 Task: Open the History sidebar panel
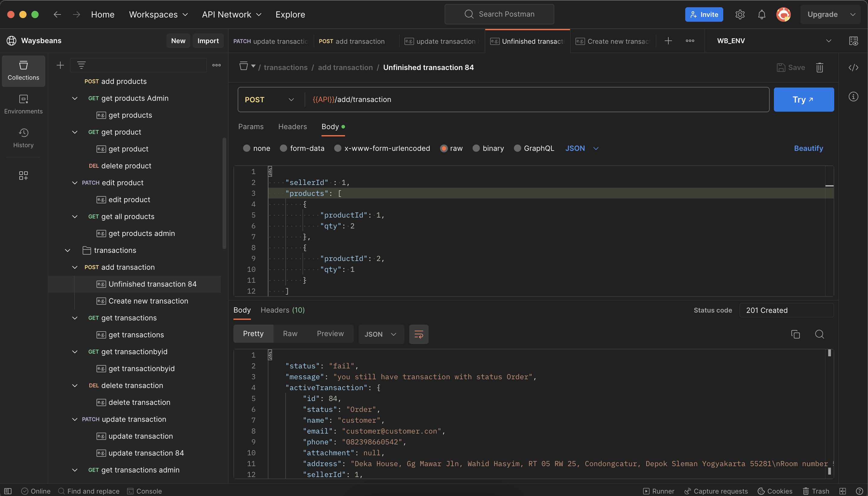pyautogui.click(x=23, y=138)
